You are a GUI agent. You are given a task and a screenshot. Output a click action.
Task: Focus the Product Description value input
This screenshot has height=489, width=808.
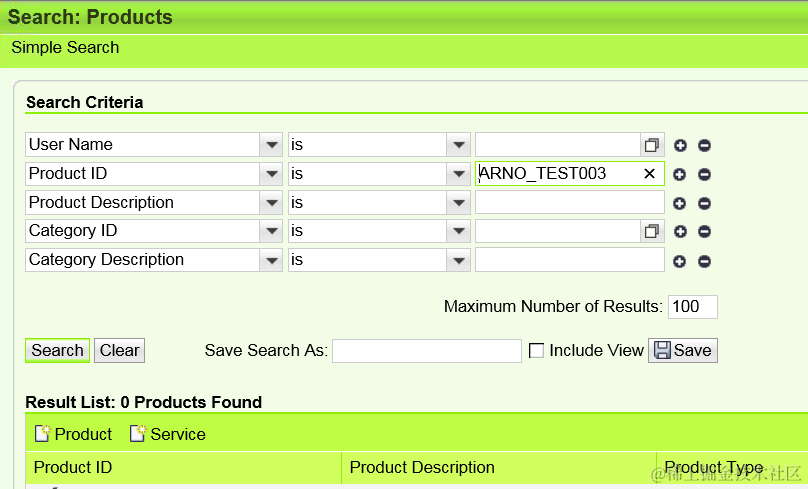pyautogui.click(x=569, y=203)
